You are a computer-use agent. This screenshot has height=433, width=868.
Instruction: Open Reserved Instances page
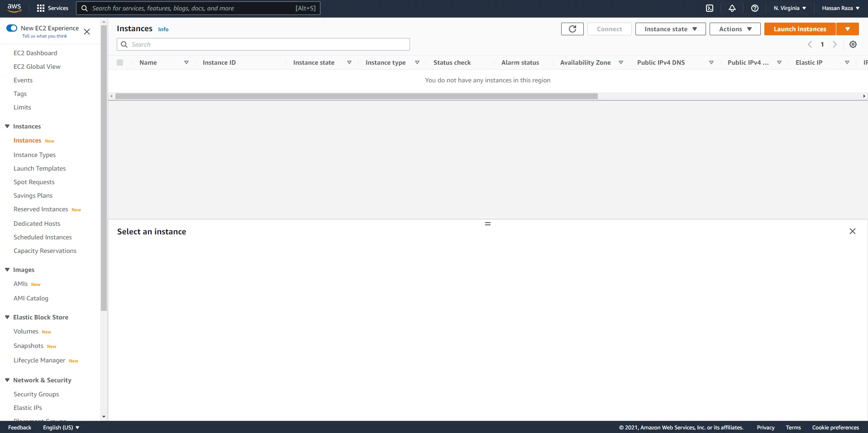pyautogui.click(x=41, y=209)
